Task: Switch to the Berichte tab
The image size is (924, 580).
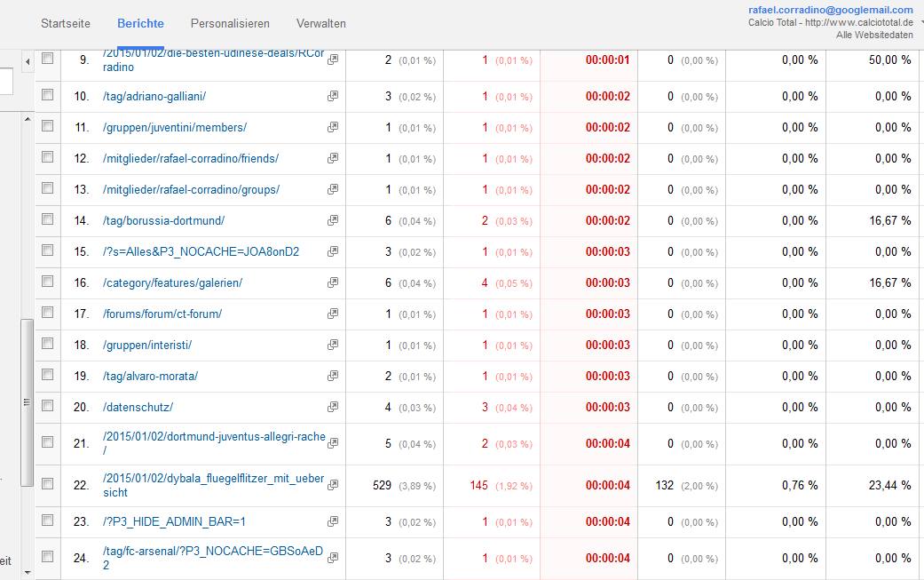Action: coord(140,24)
